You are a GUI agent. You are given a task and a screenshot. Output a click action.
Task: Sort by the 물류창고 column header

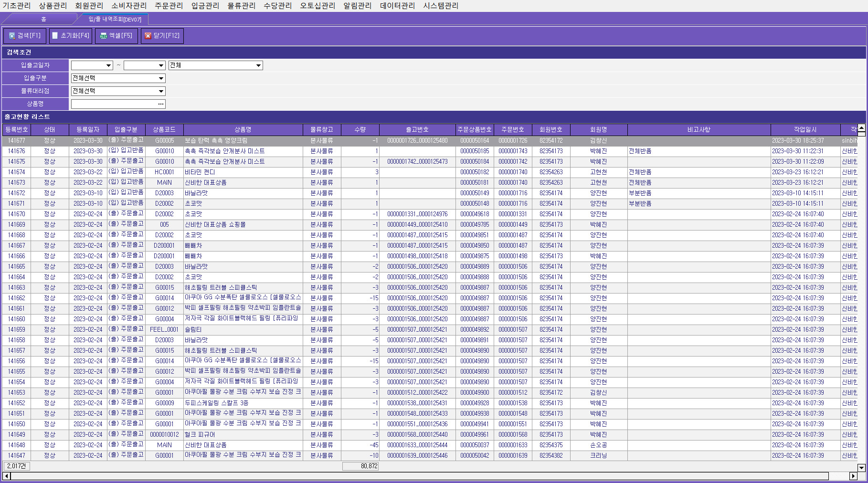point(322,130)
